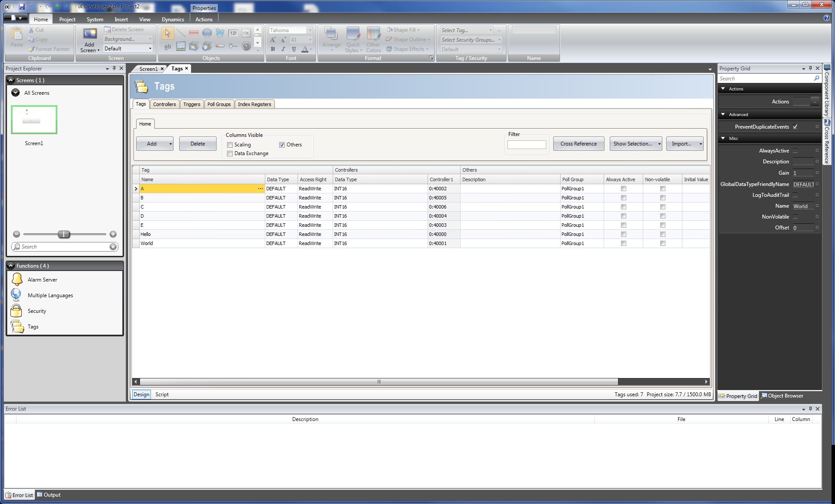Select the Media Player object icon
Image resolution: width=835 pixels, height=504 pixels.
207,46
